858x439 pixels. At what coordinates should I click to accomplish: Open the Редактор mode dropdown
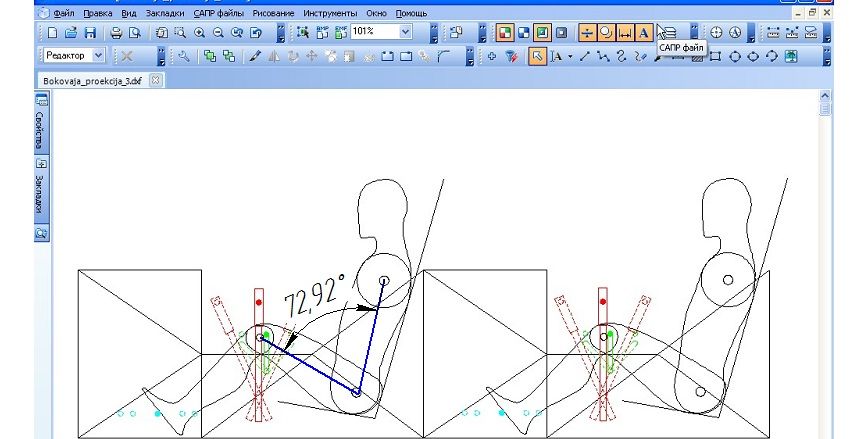click(x=98, y=57)
